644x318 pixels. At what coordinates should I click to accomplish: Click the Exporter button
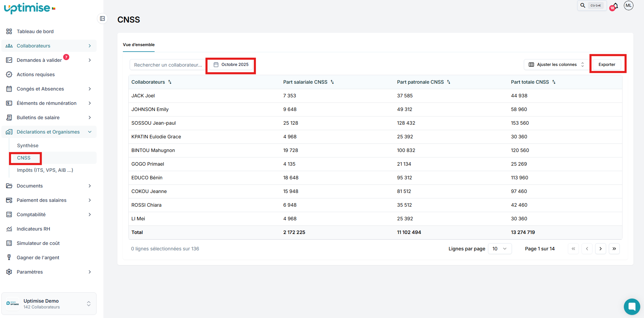607,65
